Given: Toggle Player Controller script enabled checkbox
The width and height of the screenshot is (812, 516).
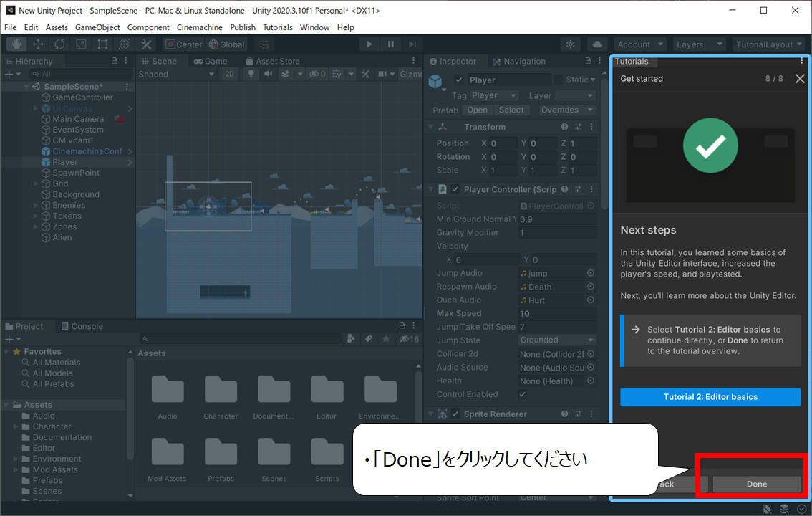Looking at the screenshot, I should 455,190.
